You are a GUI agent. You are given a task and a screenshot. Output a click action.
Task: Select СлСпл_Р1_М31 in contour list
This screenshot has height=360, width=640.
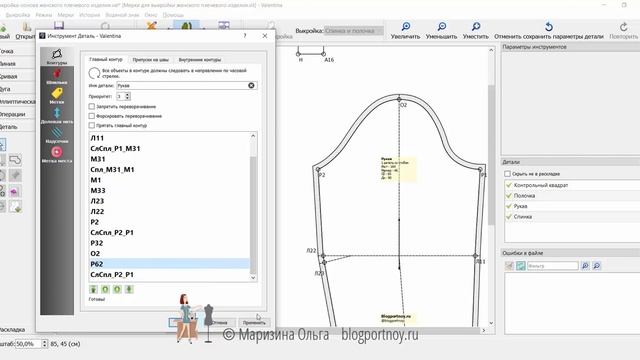tap(169, 149)
